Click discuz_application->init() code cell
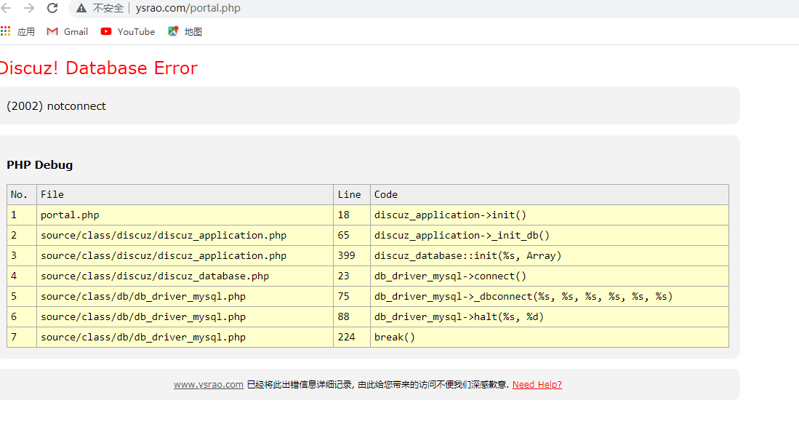 pos(549,215)
